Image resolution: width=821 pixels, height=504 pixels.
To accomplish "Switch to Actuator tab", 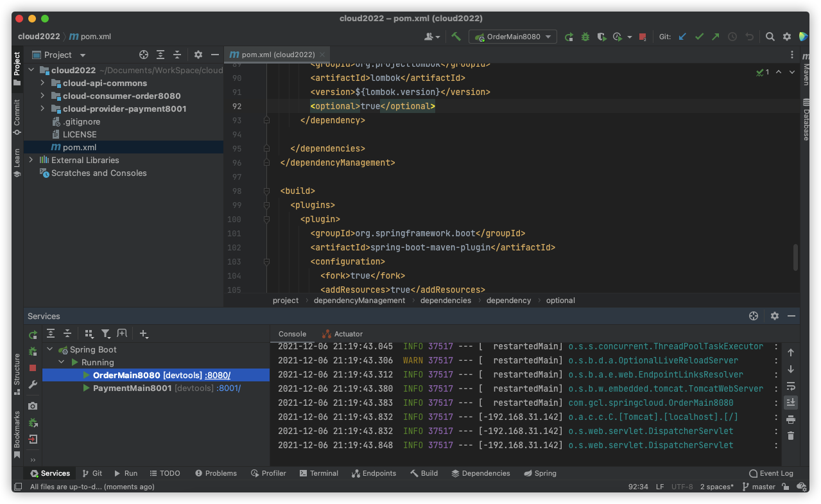I will [343, 334].
